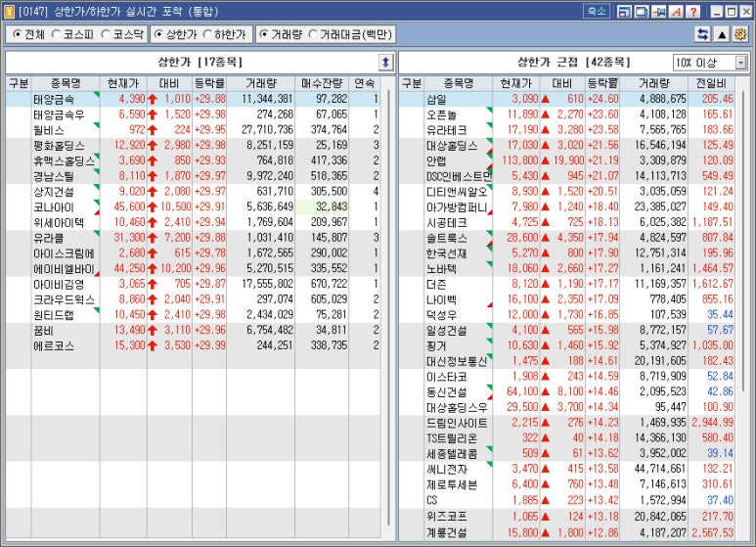Select the 위세아이텍 row
Screen dimensions: 756x547
point(193,222)
